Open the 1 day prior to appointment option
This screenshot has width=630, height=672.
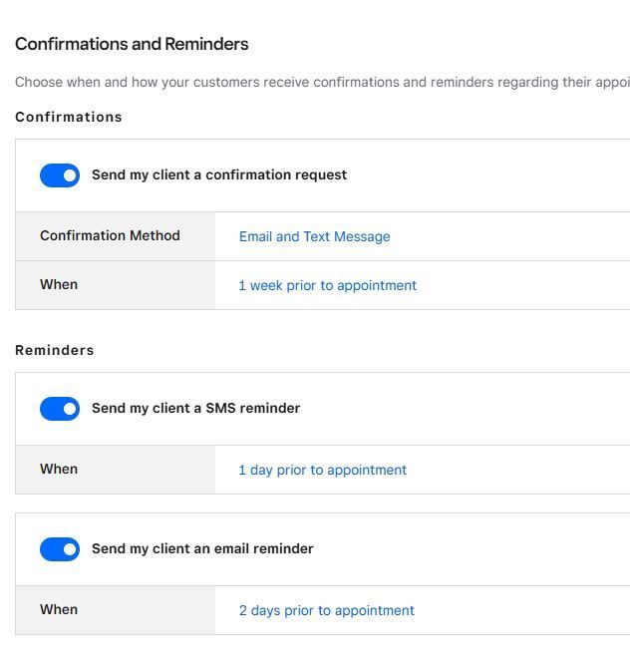tap(322, 470)
